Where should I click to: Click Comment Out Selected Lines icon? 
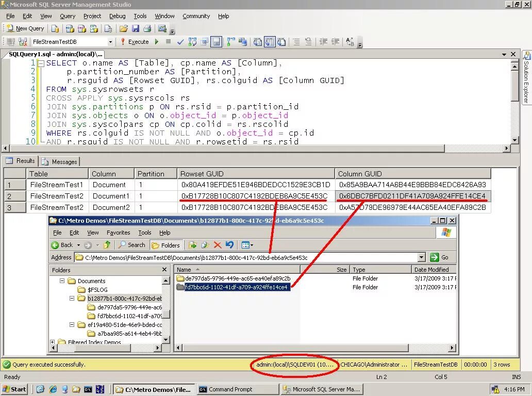point(296,42)
